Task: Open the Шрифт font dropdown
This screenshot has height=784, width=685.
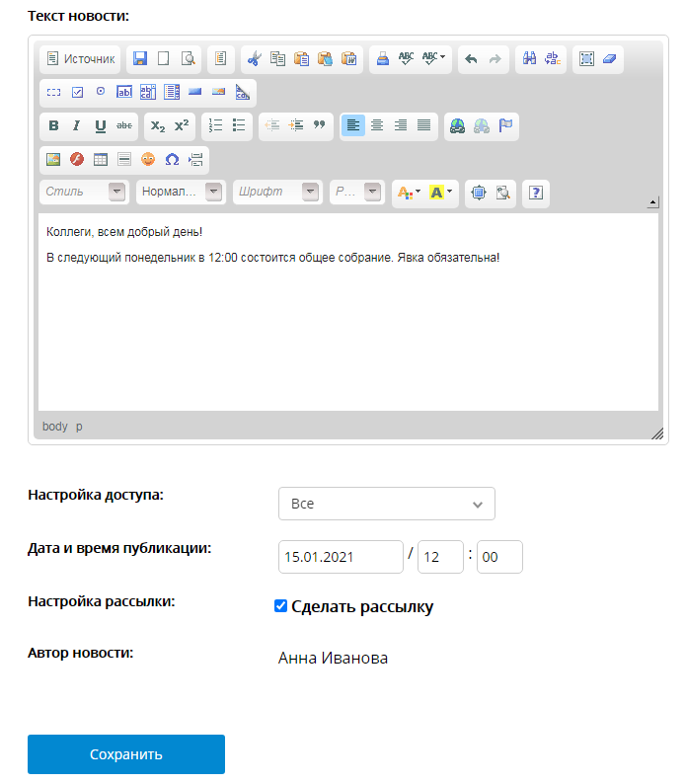Action: pos(277,193)
